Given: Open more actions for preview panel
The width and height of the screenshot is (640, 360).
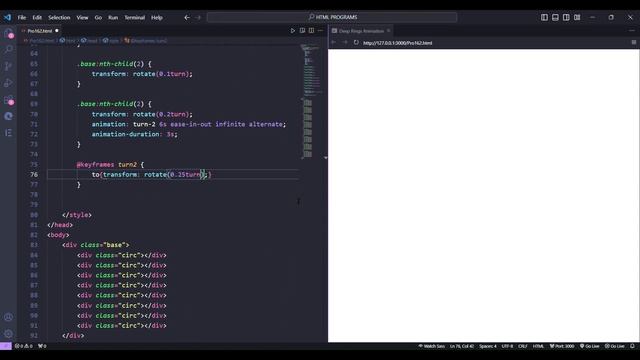Looking at the screenshot, I should point(632,31).
